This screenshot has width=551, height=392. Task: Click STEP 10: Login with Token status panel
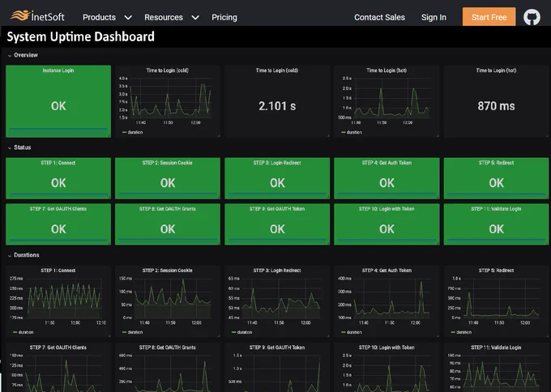(x=387, y=224)
